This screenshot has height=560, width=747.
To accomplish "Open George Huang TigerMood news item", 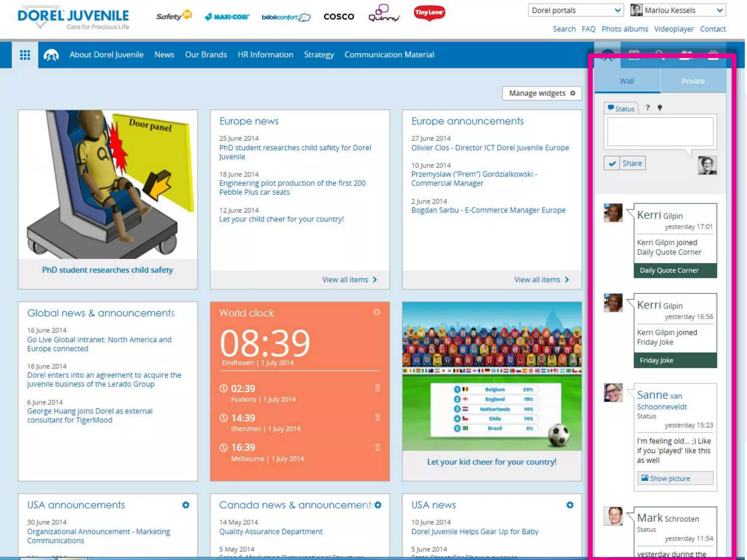I will pos(90,415).
